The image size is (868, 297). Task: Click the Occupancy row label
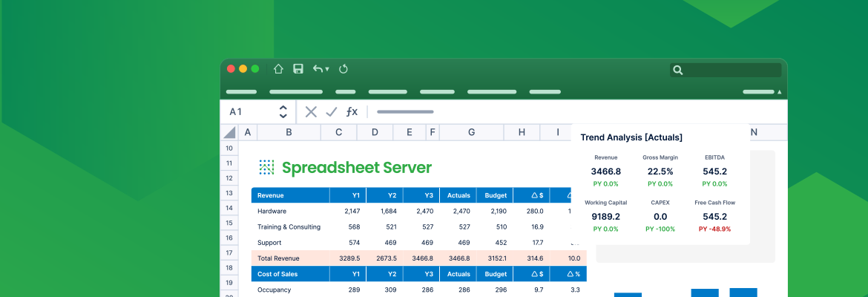click(274, 290)
